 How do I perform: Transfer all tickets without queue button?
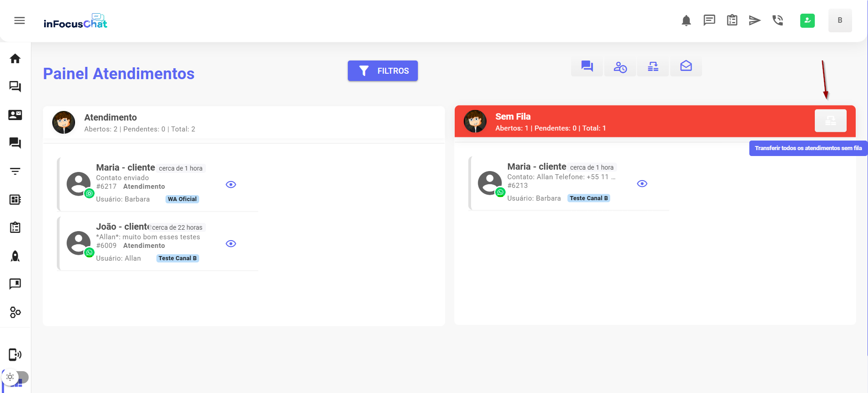click(x=830, y=121)
